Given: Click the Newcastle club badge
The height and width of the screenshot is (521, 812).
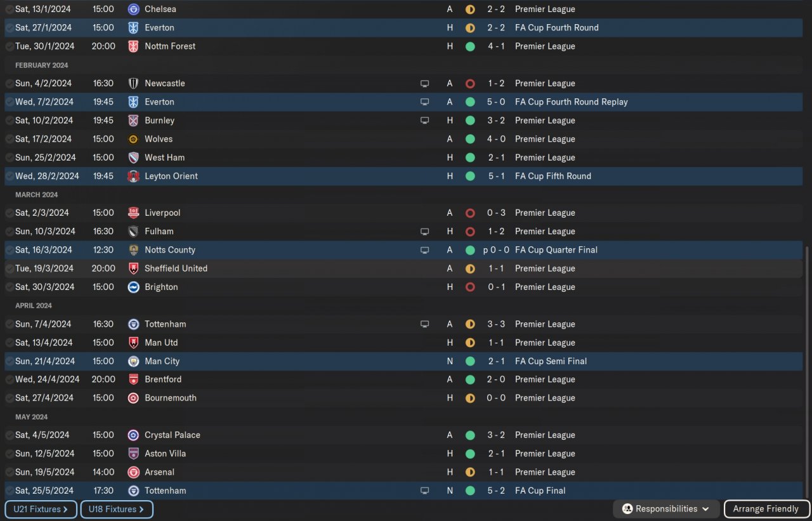Looking at the screenshot, I should pos(133,83).
